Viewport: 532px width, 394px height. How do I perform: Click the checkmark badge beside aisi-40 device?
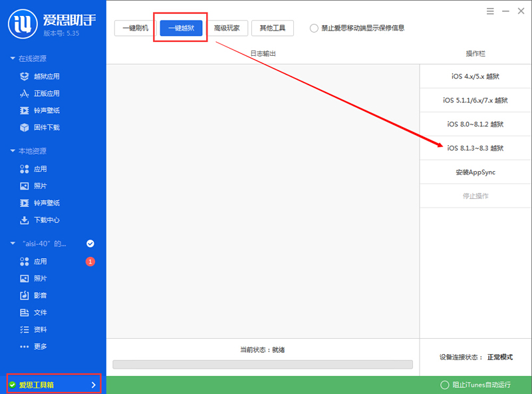90,243
